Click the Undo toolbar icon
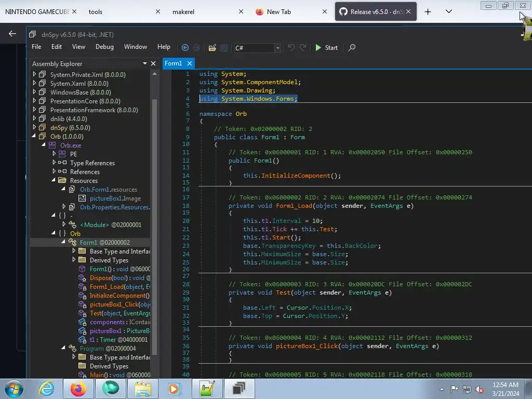The width and height of the screenshot is (532, 399). point(291,47)
